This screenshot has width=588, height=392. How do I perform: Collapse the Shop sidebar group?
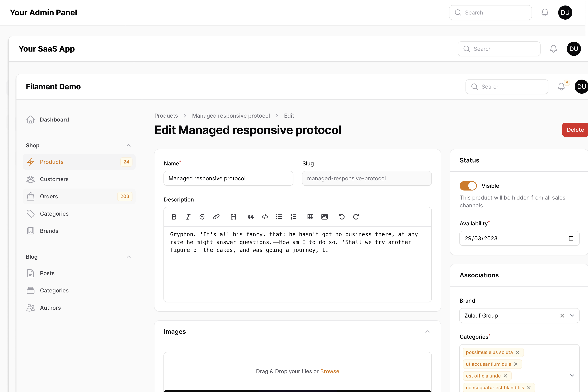pyautogui.click(x=129, y=145)
